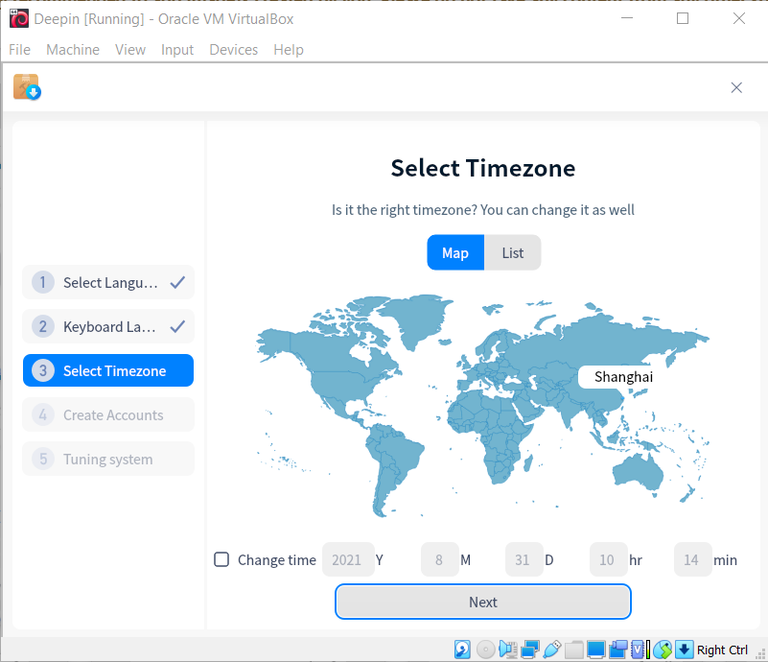Open the Machine menu
768x662 pixels.
(72, 49)
